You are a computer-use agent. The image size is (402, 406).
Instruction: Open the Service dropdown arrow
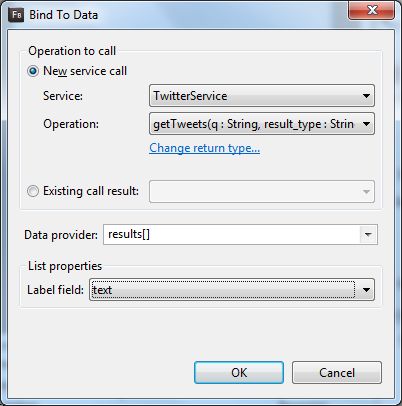(366, 96)
